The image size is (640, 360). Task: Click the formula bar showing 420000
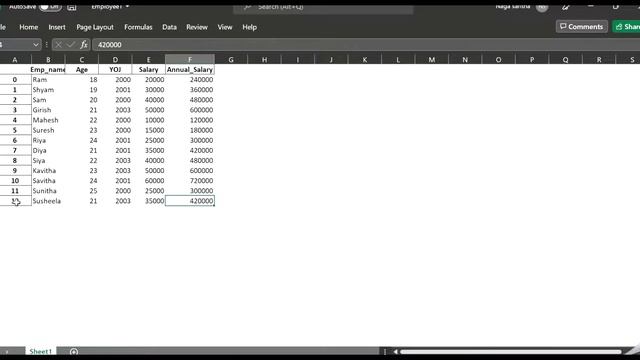[x=366, y=44]
